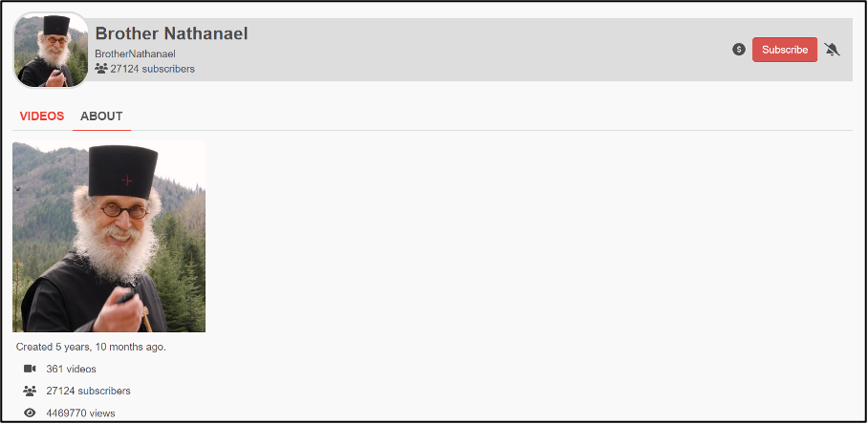Click the video camera icon beside 361 videos

(x=30, y=369)
